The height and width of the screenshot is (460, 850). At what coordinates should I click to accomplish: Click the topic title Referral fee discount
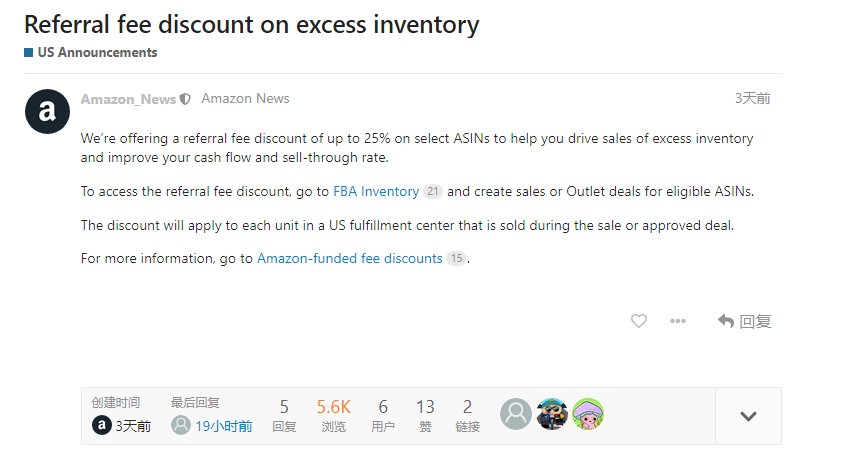coord(251,24)
